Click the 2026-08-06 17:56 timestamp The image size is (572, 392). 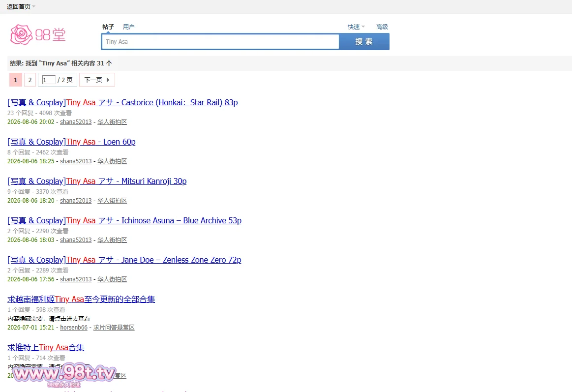(x=30, y=279)
